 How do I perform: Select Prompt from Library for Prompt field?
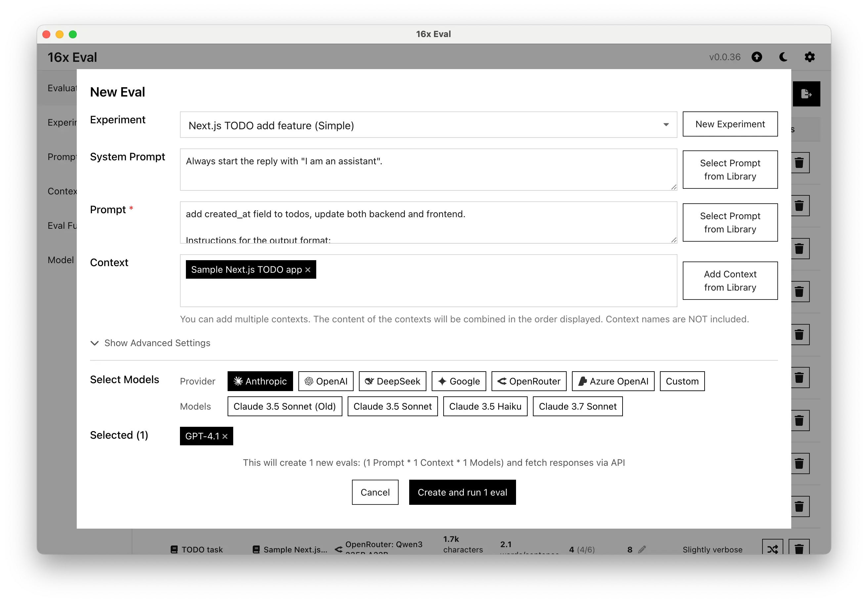(730, 222)
